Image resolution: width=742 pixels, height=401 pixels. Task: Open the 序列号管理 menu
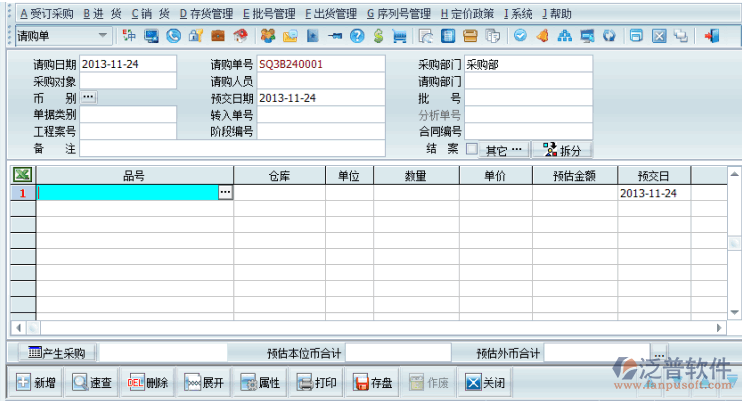point(399,14)
